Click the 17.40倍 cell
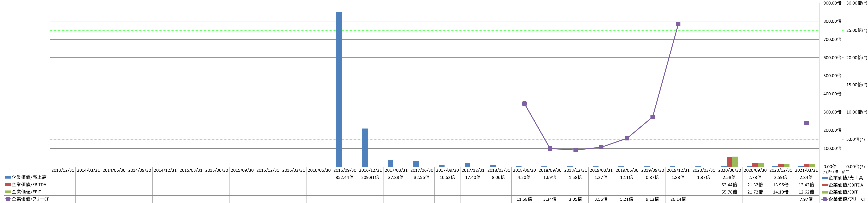 [473, 177]
